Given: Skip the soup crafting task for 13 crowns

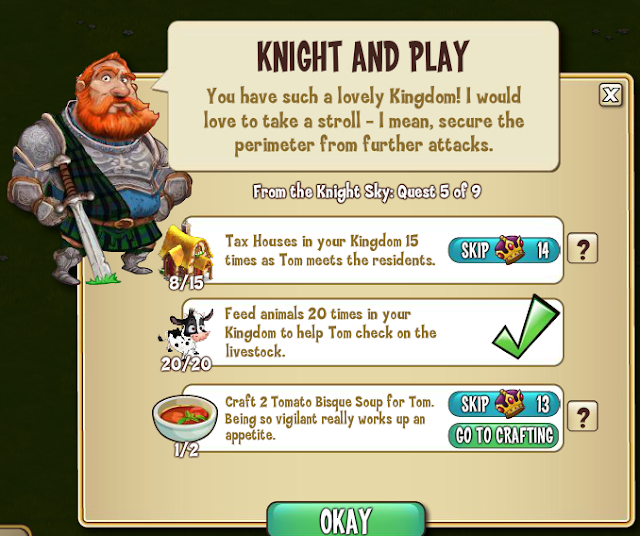Looking at the screenshot, I should pyautogui.click(x=504, y=404).
